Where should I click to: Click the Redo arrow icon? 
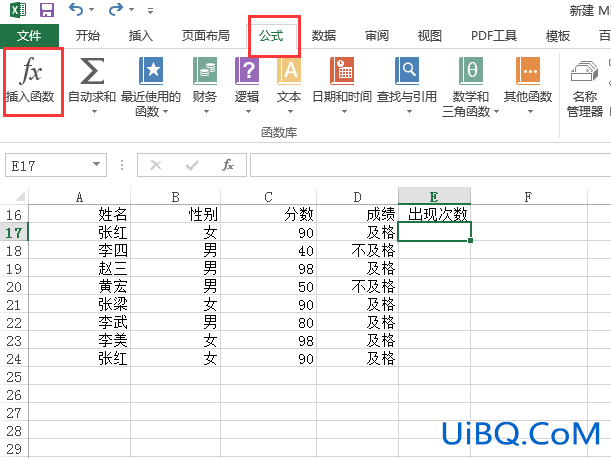click(116, 9)
